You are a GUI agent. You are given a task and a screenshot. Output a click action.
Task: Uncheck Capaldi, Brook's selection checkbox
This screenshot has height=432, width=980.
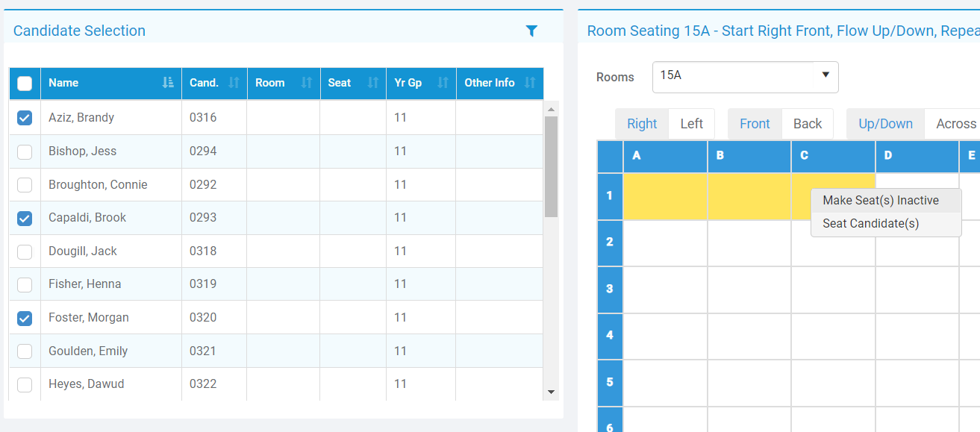click(24, 217)
